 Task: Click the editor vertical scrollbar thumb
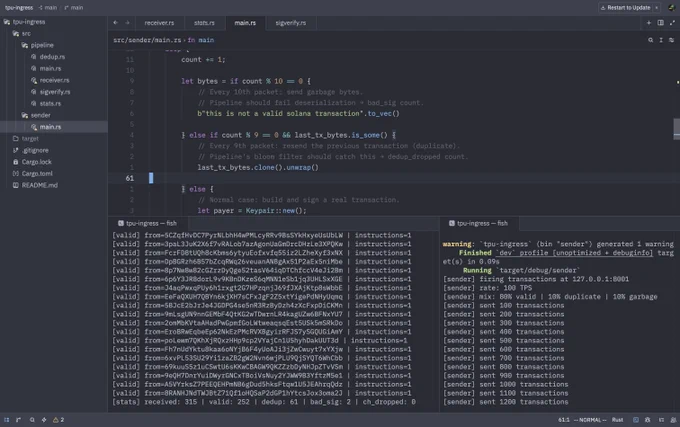[677, 129]
